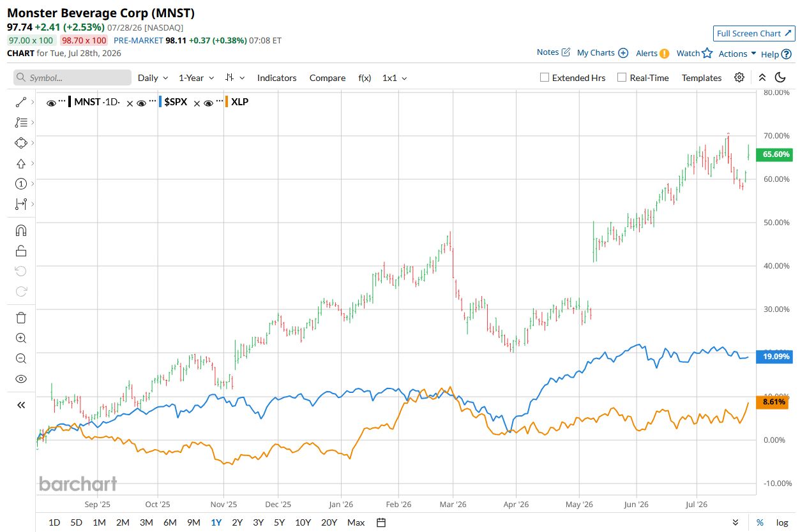The image size is (807, 532).
Task: Open the 1x1 grid layout dropdown
Action: pos(395,78)
